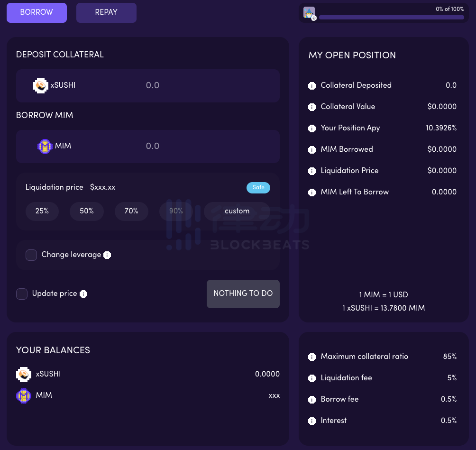
Task: Open info icon for Your Position Apy
Action: 312,129
